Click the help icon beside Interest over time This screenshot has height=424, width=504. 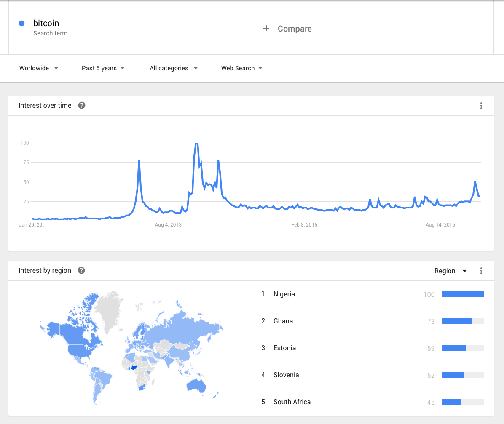[82, 105]
